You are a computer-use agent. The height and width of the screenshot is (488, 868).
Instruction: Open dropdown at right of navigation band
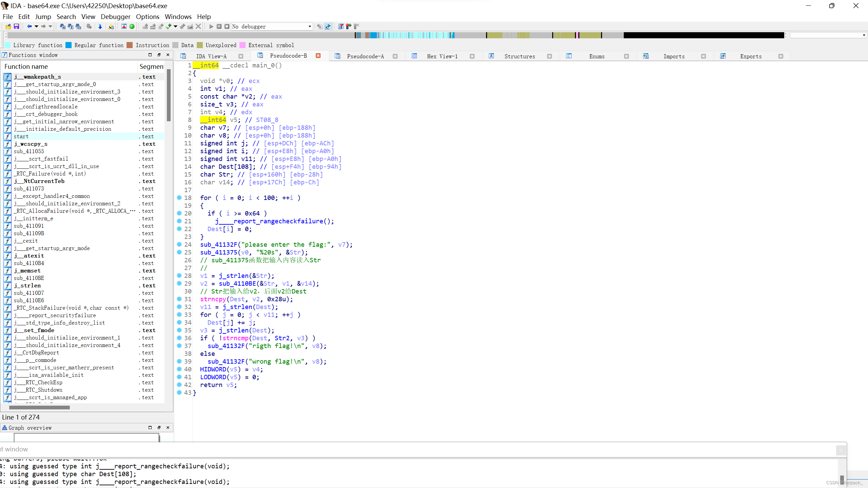click(864, 35)
